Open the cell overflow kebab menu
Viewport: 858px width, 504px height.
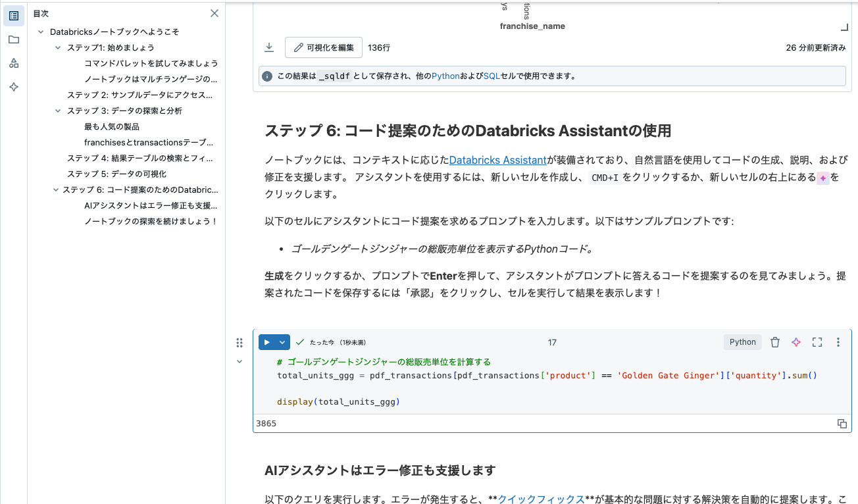click(838, 341)
